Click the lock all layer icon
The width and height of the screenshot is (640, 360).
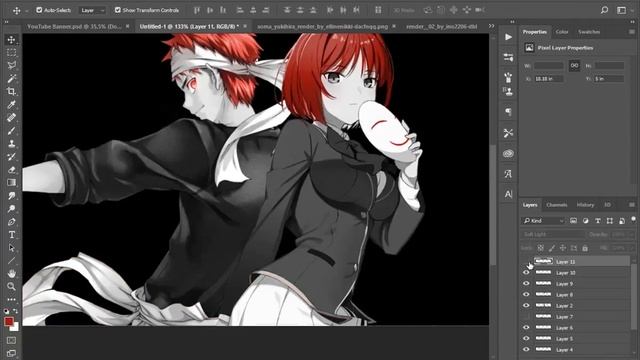pyautogui.click(x=585, y=248)
